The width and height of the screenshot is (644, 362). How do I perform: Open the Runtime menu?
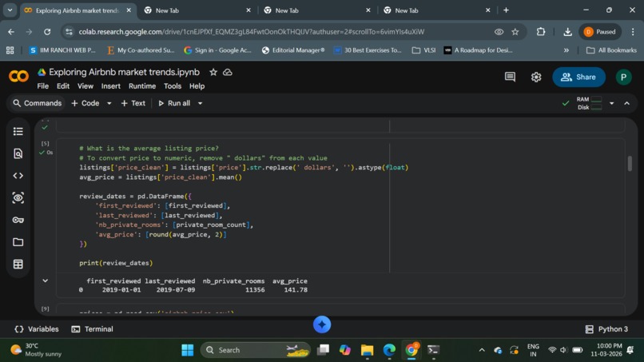pos(142,86)
